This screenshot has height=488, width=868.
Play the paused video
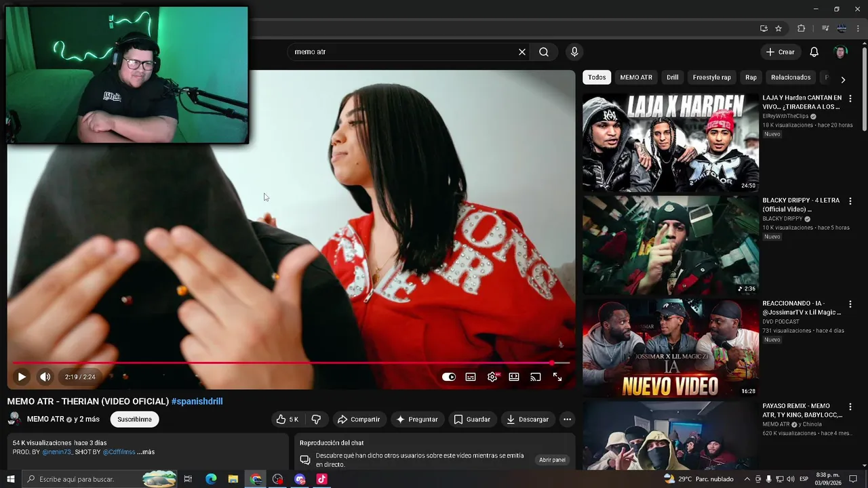point(22,377)
